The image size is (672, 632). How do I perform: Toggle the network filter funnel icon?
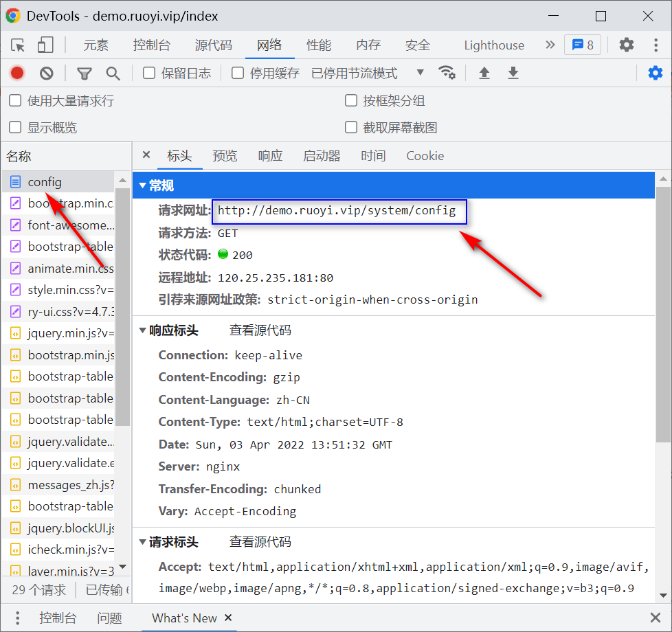pyautogui.click(x=84, y=74)
